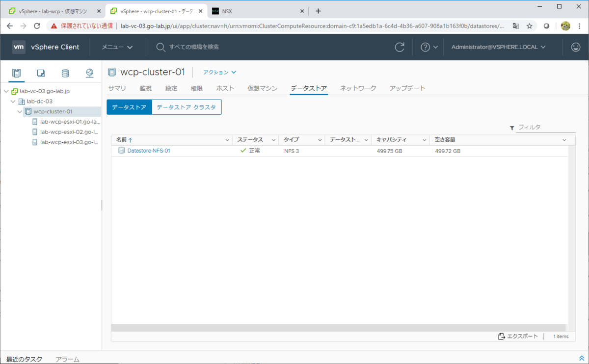This screenshot has height=364, width=589.
Task: Close the wcp-cluster-01 browser tab
Action: point(199,11)
